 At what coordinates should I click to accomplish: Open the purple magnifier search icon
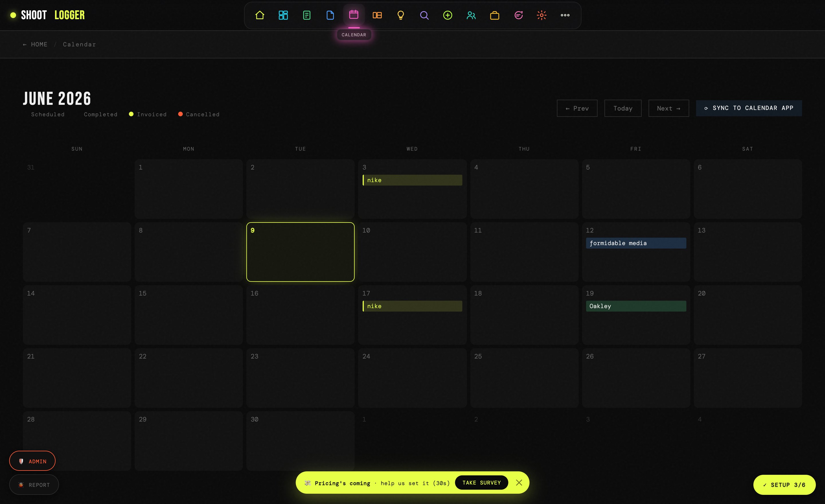point(424,15)
